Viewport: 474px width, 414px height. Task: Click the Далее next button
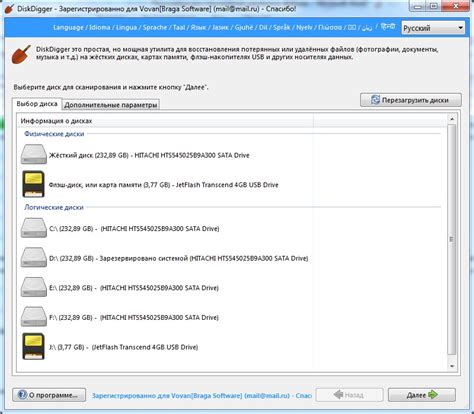click(422, 395)
